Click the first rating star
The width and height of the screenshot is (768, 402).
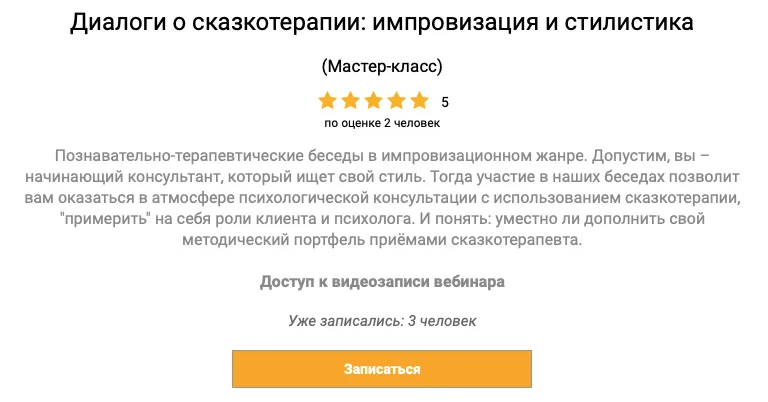pos(328,101)
